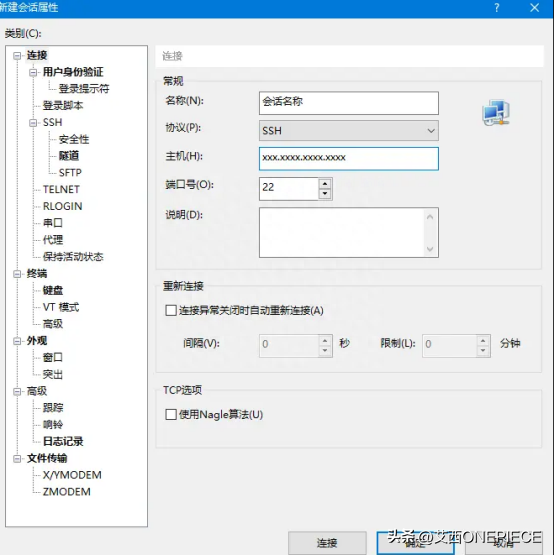554x556 pixels.
Task: Click the 说明 scrollbar up arrow
Action: click(430, 217)
